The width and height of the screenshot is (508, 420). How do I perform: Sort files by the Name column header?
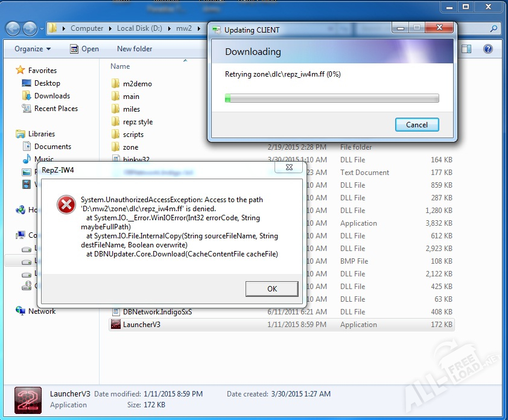(x=120, y=66)
